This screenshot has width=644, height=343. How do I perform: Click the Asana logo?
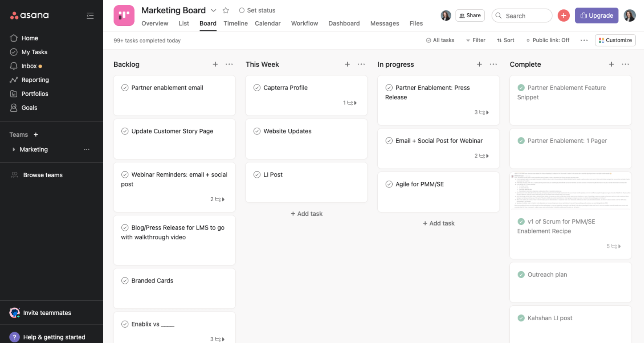point(29,15)
